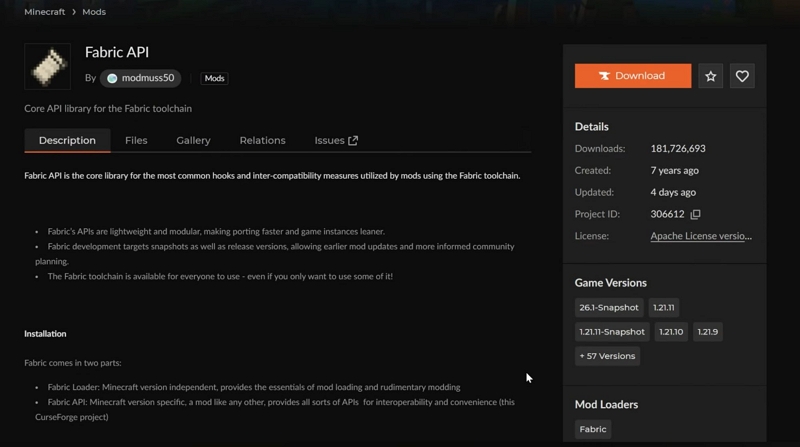Click the star favorite icon button
The height and width of the screenshot is (447, 800).
710,76
